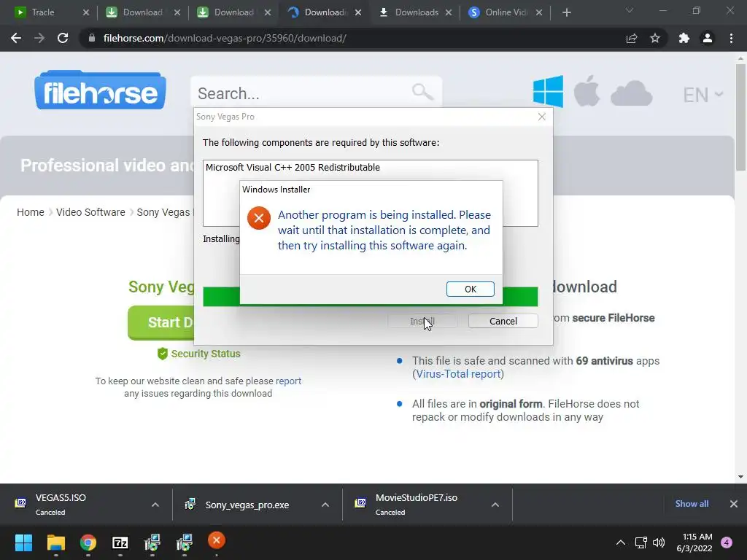Expand options for VEGAS5.ISO download

[x=155, y=505]
